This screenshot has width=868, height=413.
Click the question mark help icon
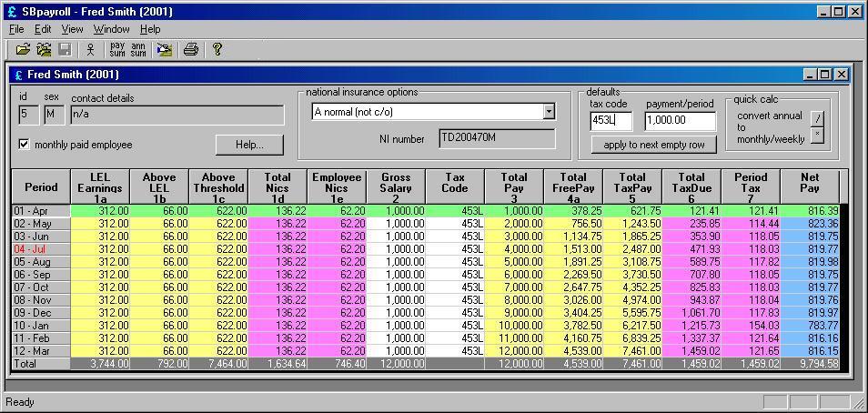(x=217, y=50)
